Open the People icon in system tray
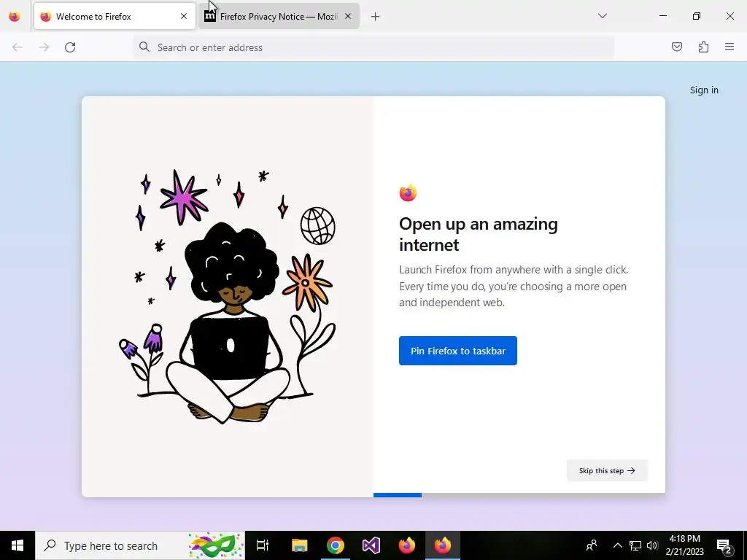Image resolution: width=747 pixels, height=560 pixels. [x=592, y=545]
